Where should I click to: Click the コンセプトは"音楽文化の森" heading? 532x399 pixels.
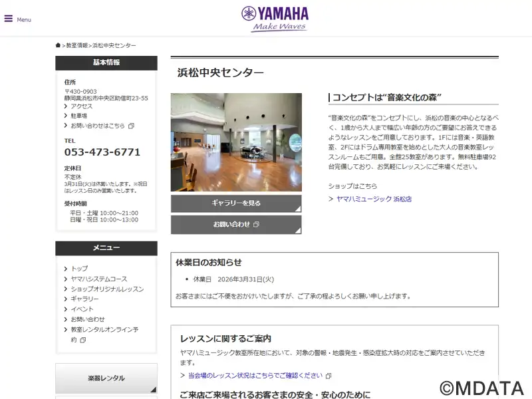click(386, 97)
